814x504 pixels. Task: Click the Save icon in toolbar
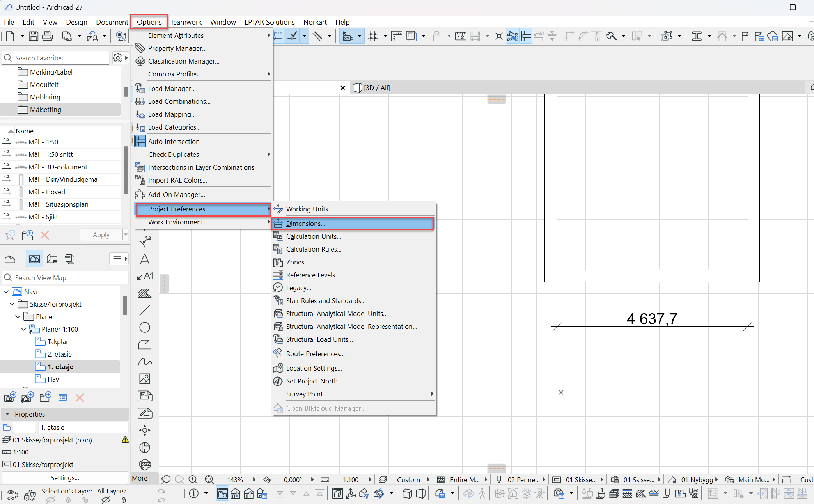click(34, 36)
